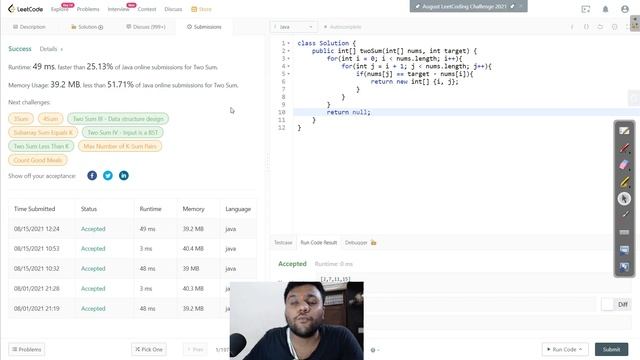Click the gray keyboard-like icon in annotation toolbar
Viewport: 640px width, 360px height.
point(624,232)
